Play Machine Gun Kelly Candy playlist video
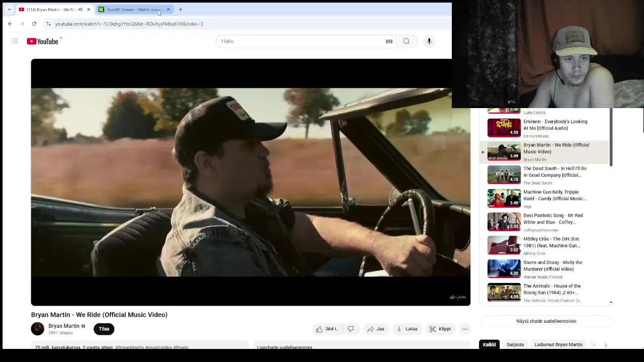Screen dimensions: 644x362 (544, 199)
